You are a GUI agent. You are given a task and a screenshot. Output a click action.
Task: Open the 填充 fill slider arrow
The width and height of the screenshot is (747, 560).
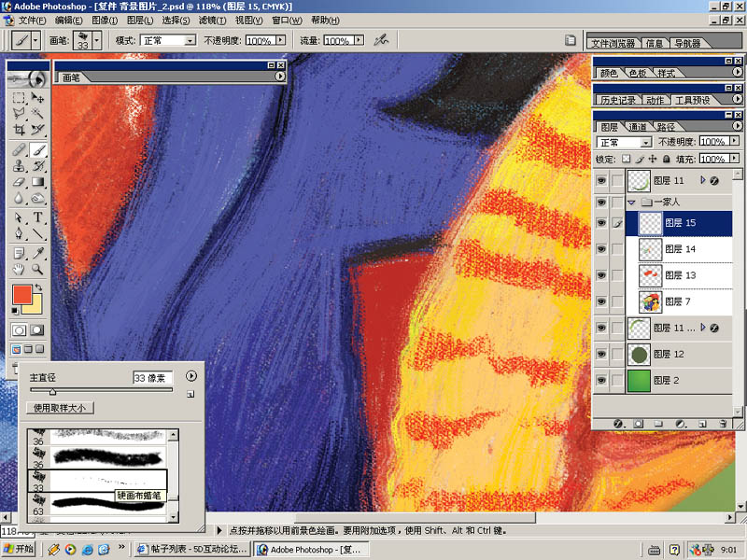[735, 158]
